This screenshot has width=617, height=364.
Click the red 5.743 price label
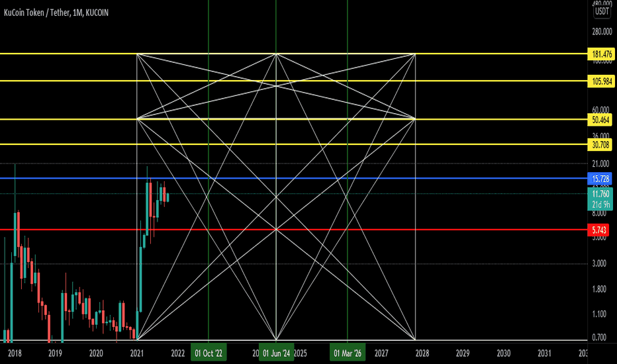(598, 230)
